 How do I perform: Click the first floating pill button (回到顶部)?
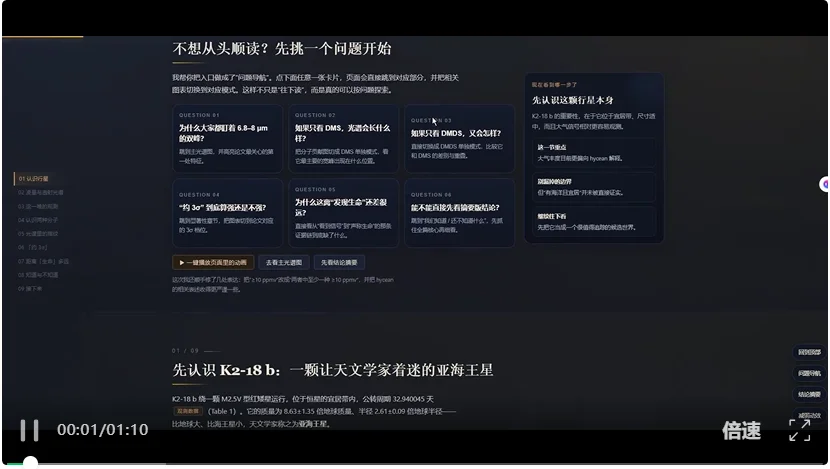809,353
